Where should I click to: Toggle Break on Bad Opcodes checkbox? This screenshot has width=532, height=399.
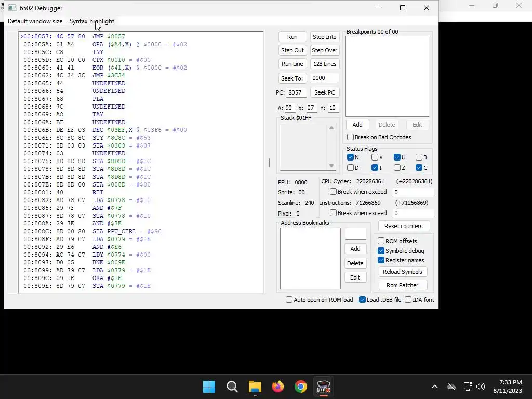coord(379,137)
